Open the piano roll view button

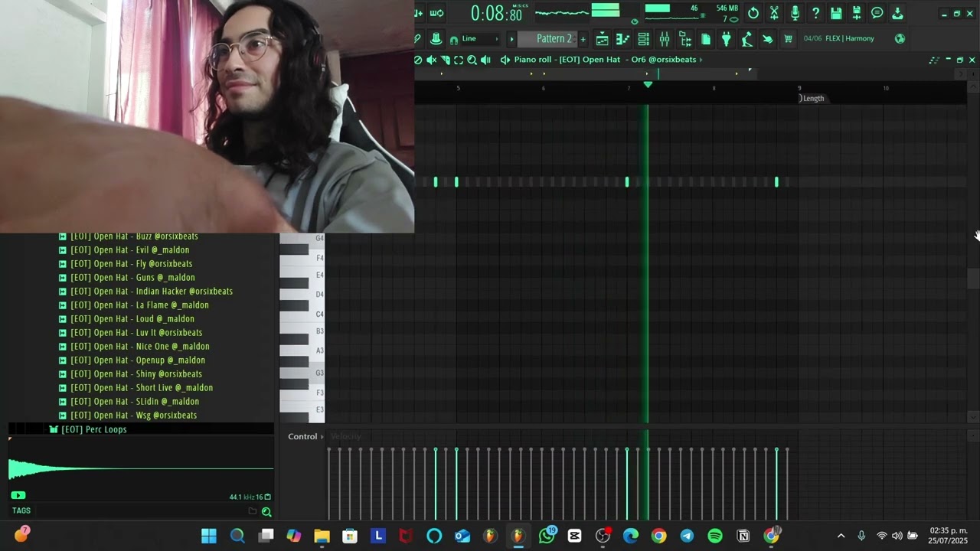pos(622,39)
